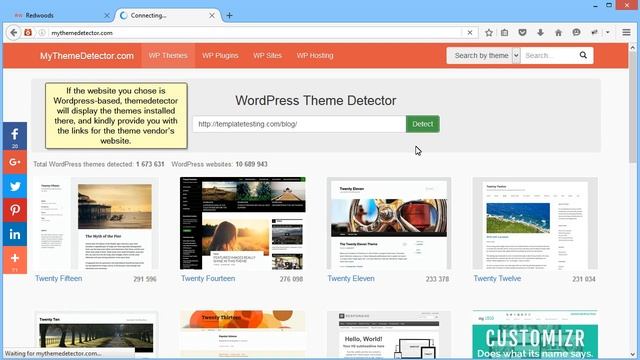Click the 233 378 count under Twenty Eleven

point(437,279)
